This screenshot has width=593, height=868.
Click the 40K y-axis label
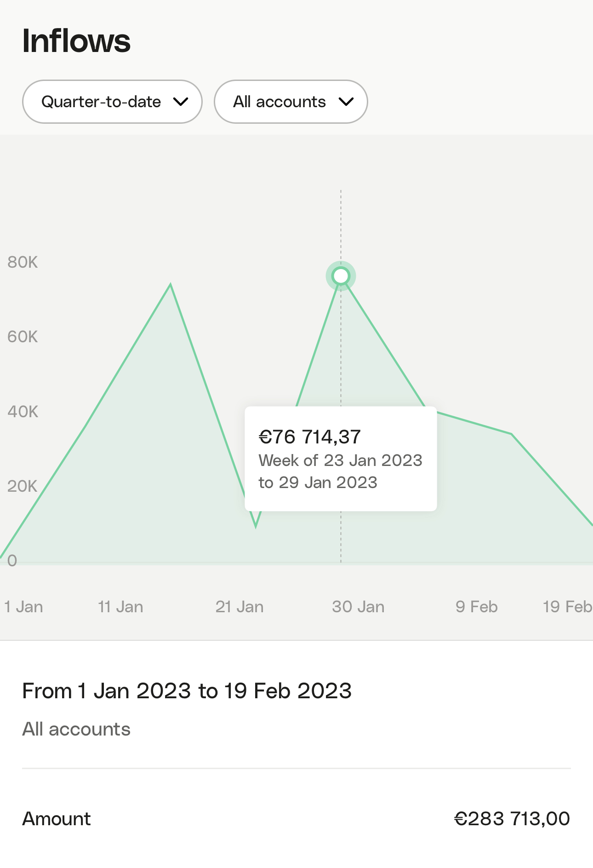[x=23, y=412]
